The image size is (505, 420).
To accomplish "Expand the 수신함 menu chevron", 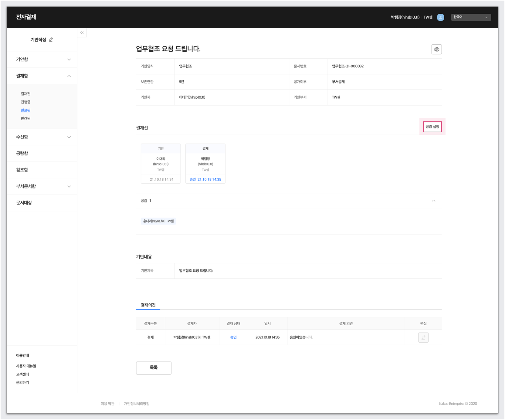I will pyautogui.click(x=69, y=137).
